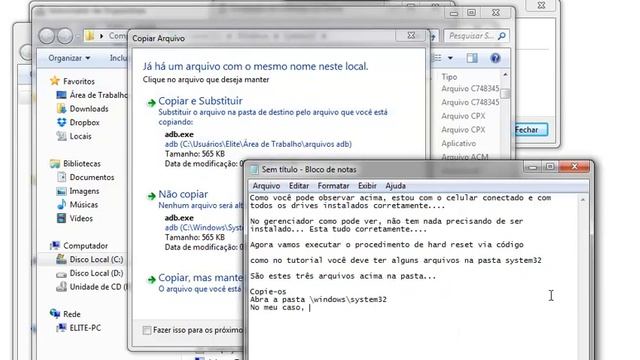Image resolution: width=640 pixels, height=360 pixels.
Task: Click the folder icon in address bar
Action: (x=89, y=36)
